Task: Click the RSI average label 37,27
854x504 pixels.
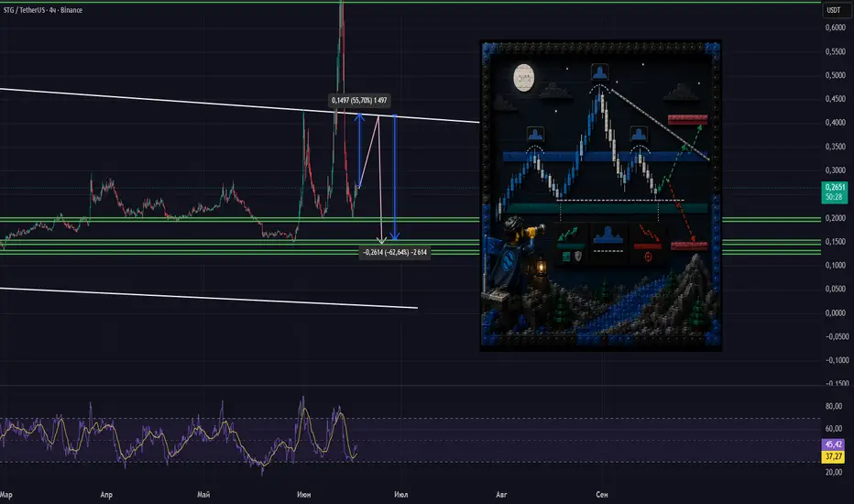Action: point(833,456)
